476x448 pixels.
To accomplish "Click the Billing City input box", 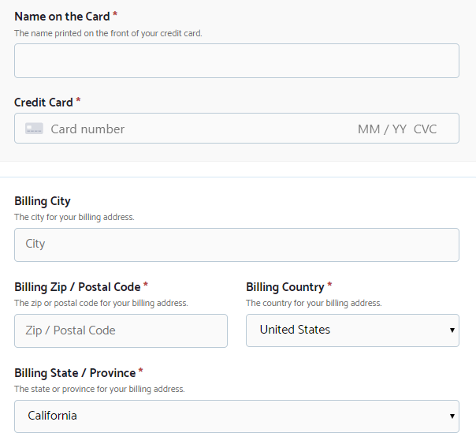I will (x=236, y=245).
